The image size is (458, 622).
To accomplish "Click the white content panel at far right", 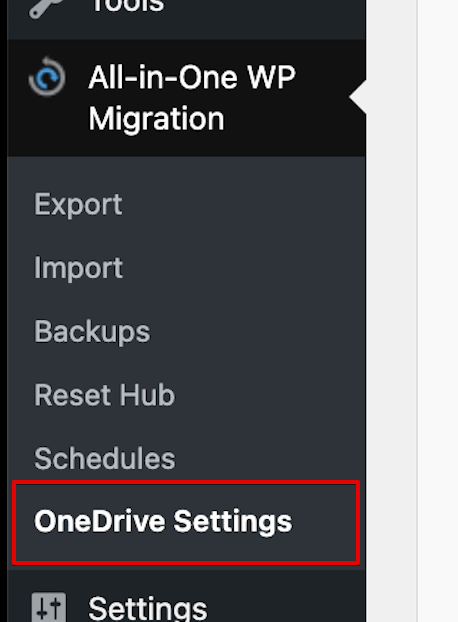I will 438,311.
